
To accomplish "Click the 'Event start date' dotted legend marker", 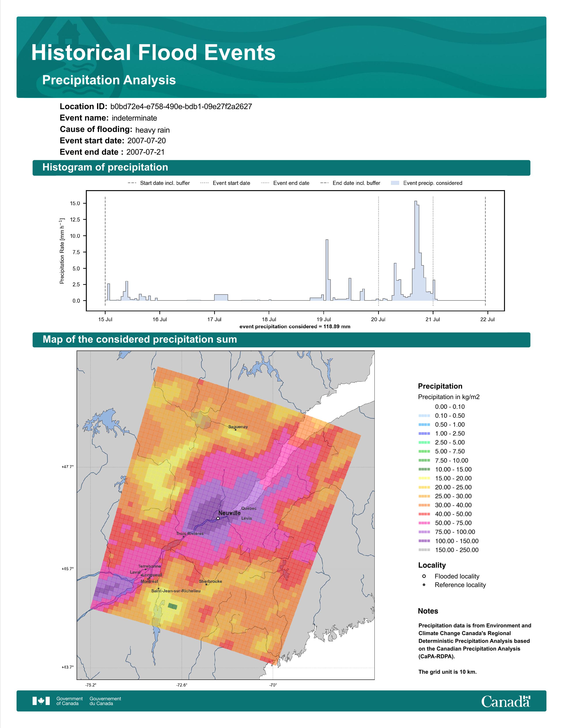I will 204,183.
